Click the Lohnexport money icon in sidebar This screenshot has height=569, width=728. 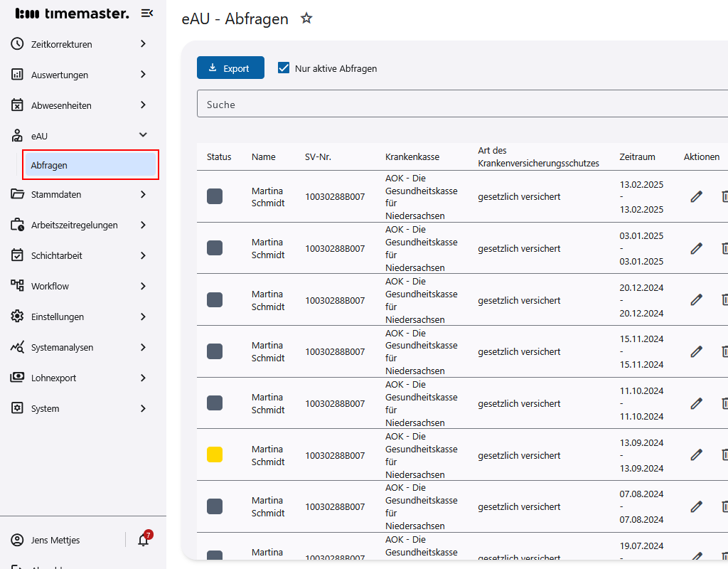click(x=18, y=378)
